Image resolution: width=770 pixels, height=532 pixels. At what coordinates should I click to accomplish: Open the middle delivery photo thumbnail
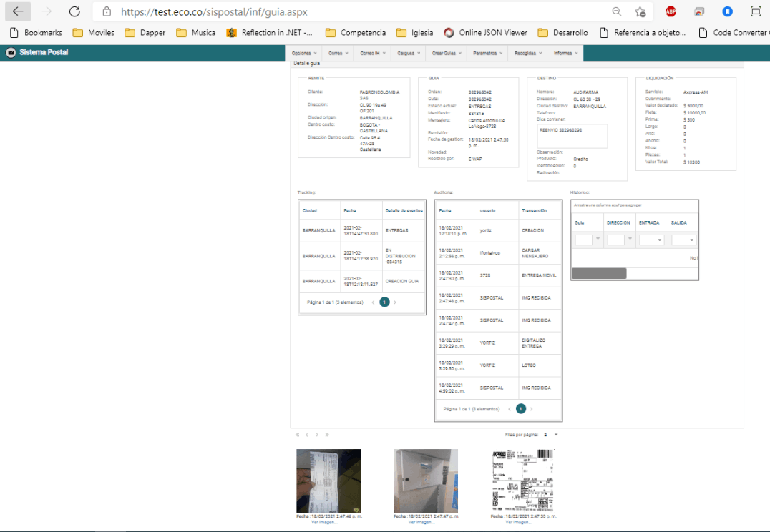coord(426,481)
